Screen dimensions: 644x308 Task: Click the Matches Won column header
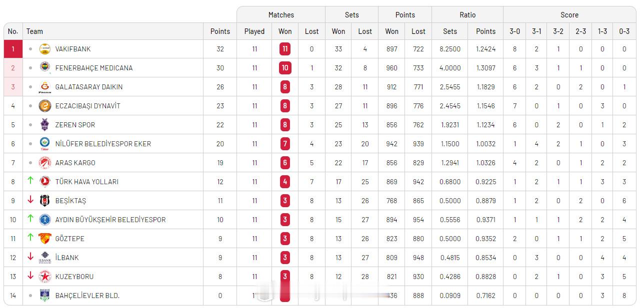click(285, 31)
